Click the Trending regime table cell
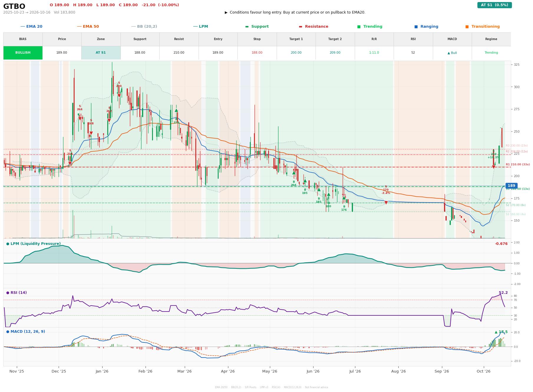The width and height of the screenshot is (533, 392). 491,53
